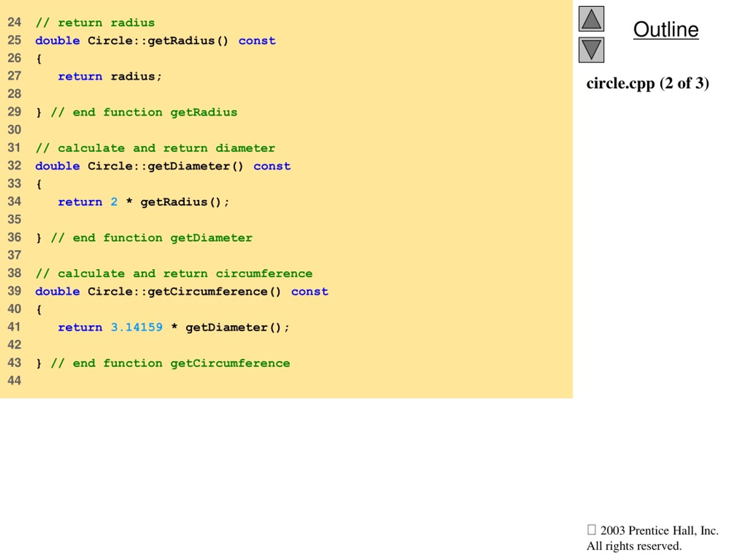Click '// end function getCircumference' comment

click(170, 363)
